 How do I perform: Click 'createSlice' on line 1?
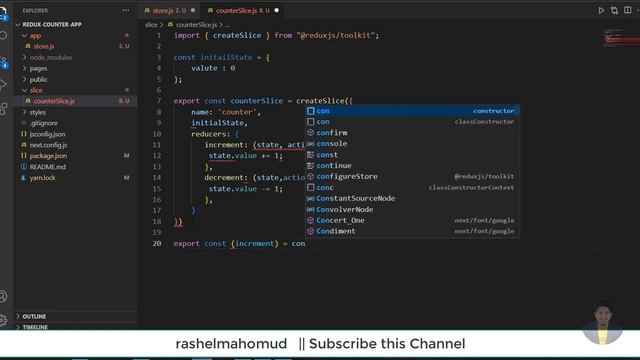click(237, 36)
